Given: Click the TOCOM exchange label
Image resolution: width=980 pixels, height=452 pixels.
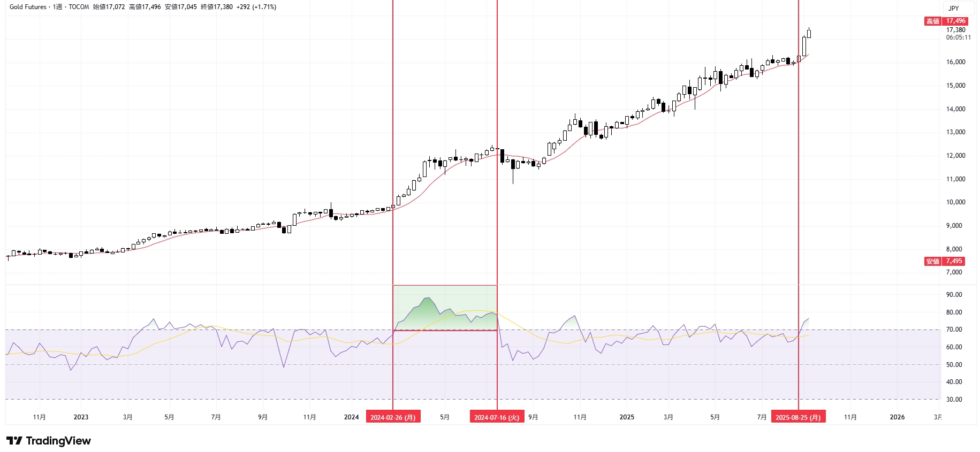Looking at the screenshot, I should (79, 7).
